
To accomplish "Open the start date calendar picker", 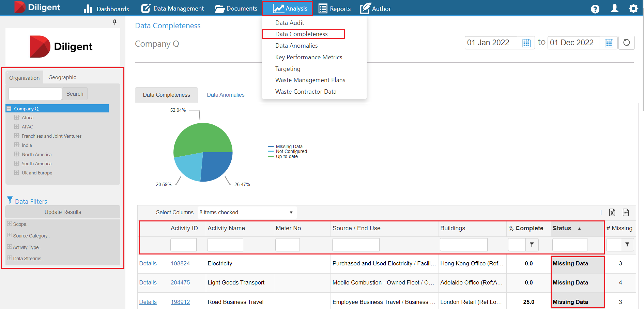I will point(526,43).
